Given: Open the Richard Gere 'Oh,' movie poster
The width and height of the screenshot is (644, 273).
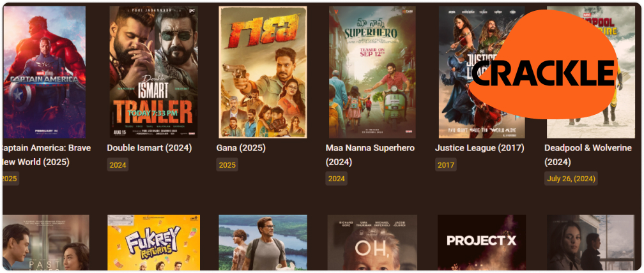Looking at the screenshot, I should (372, 242).
